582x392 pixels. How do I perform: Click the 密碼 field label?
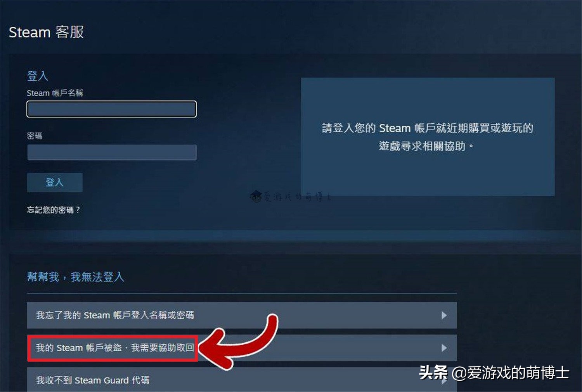pyautogui.click(x=35, y=136)
